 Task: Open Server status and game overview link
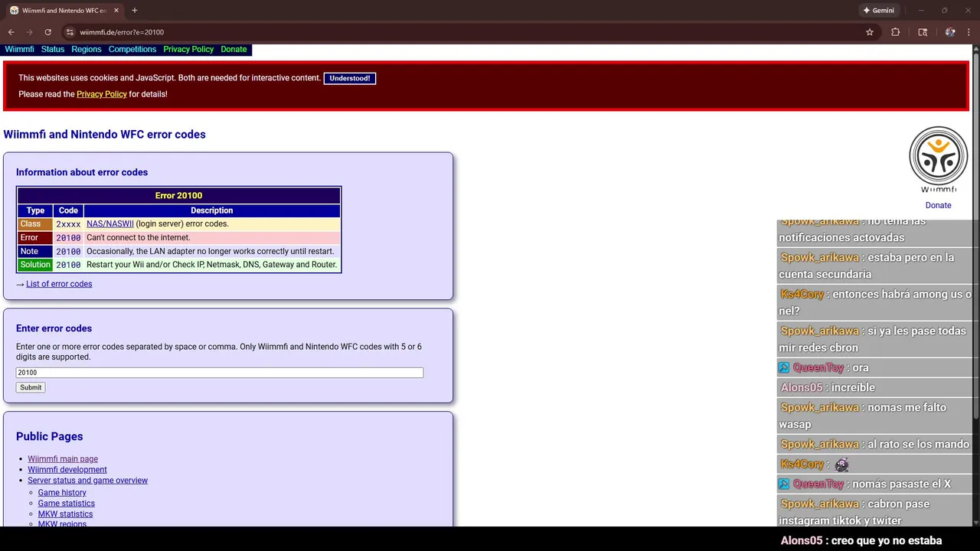(88, 481)
